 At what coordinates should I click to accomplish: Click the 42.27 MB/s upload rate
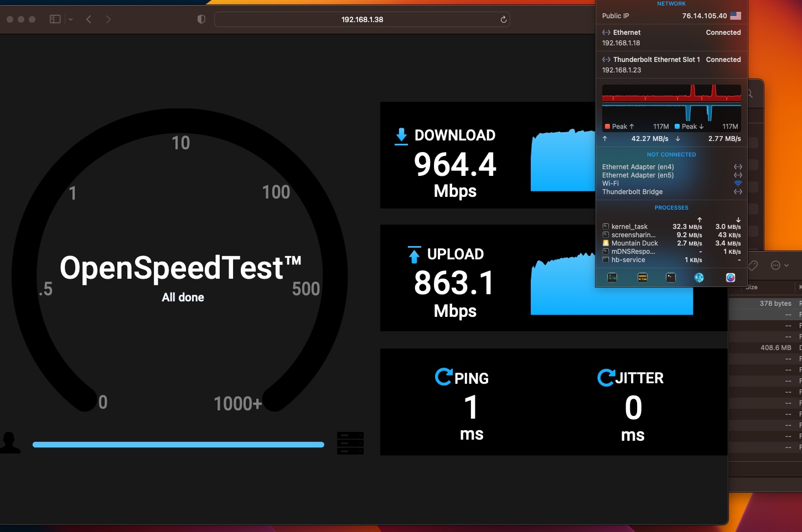[x=650, y=139]
